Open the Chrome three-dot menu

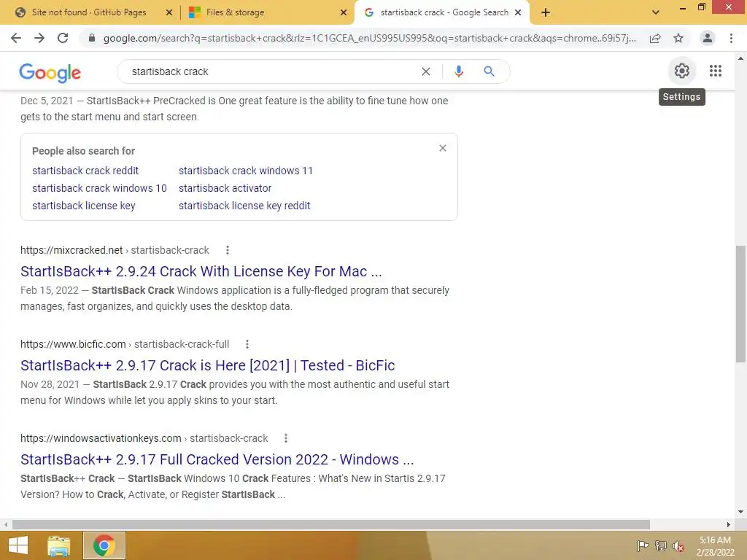point(731,38)
